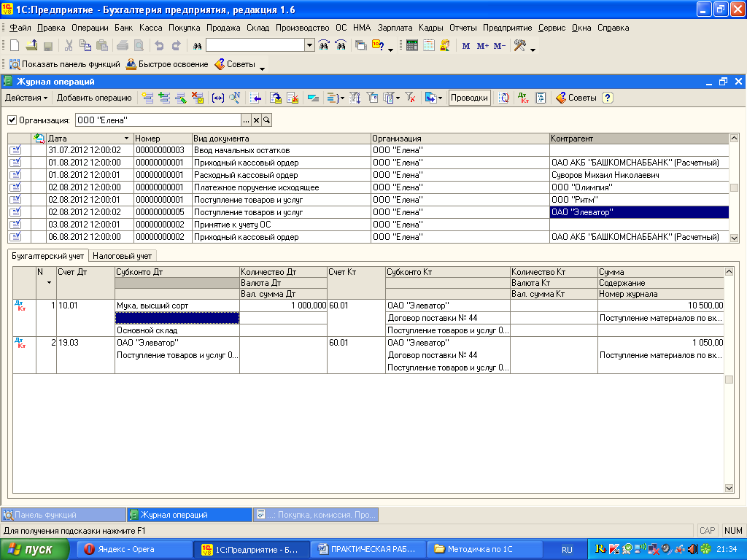
Task: Switch to the Панель функций window tab
Action: tap(63, 515)
